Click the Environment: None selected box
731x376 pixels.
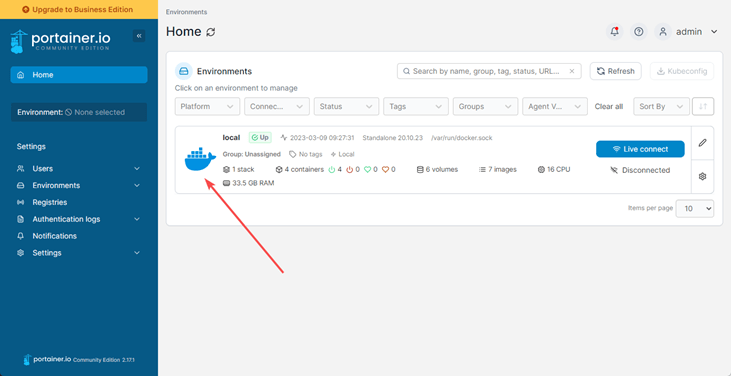79,112
